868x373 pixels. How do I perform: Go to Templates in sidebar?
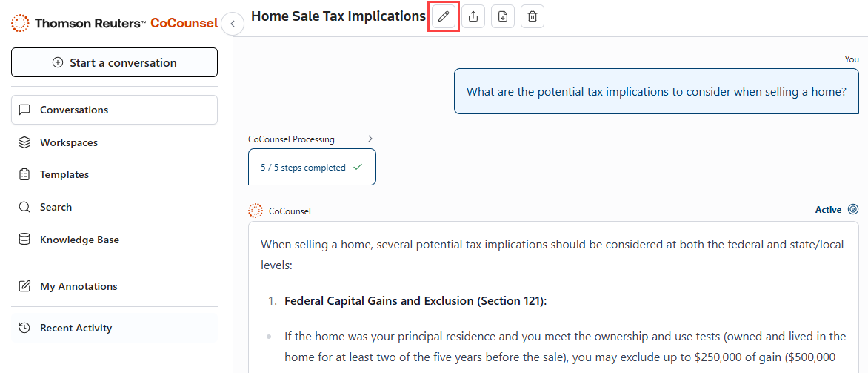[64, 174]
